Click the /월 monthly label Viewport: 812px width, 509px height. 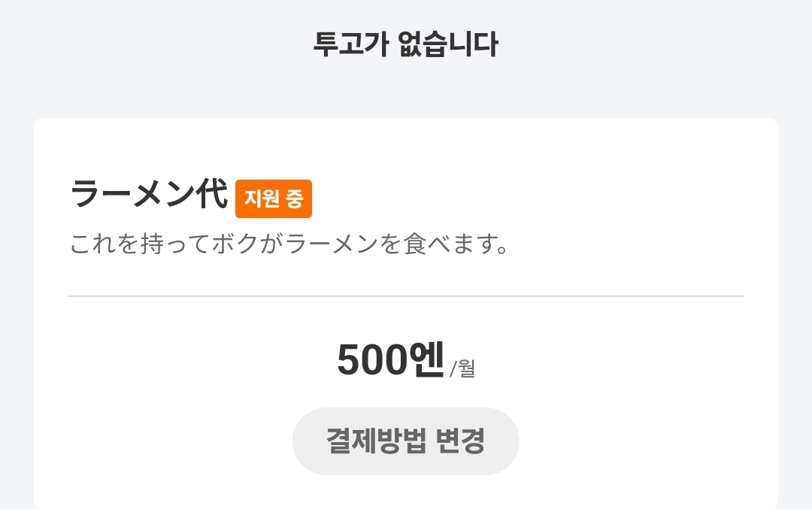[x=462, y=369]
